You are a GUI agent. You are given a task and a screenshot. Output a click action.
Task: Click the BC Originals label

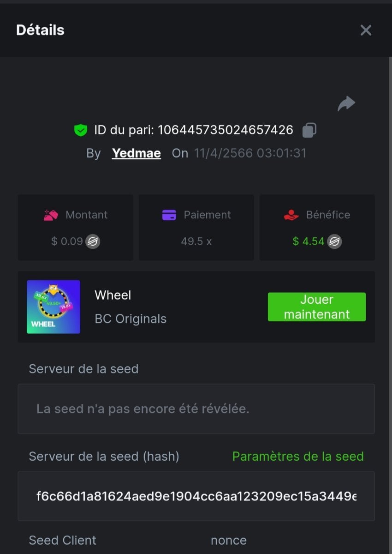coord(131,319)
